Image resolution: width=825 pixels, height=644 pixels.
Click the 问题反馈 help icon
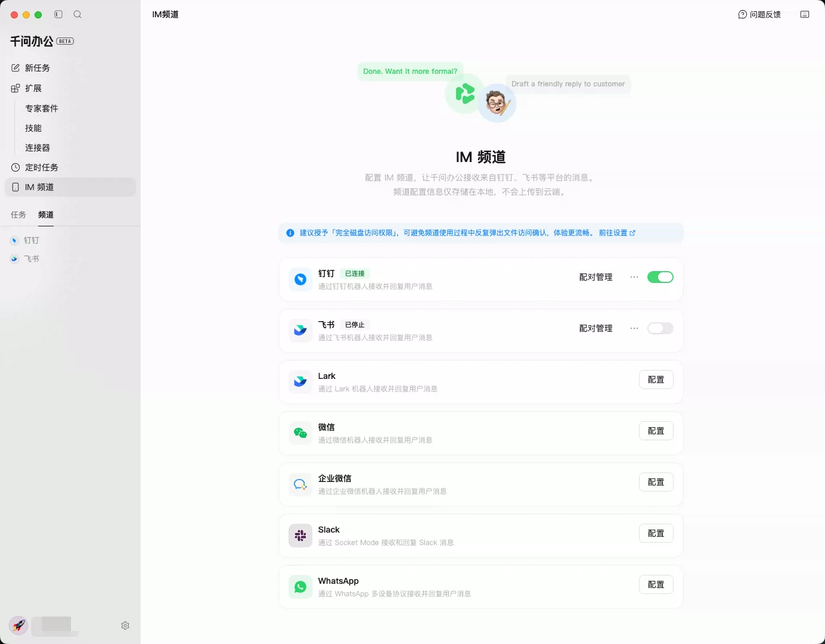(743, 14)
